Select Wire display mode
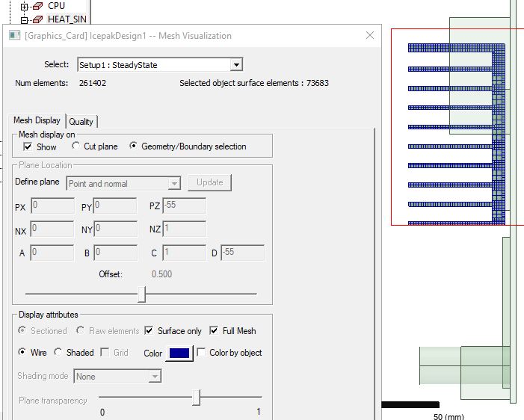 click(x=22, y=353)
